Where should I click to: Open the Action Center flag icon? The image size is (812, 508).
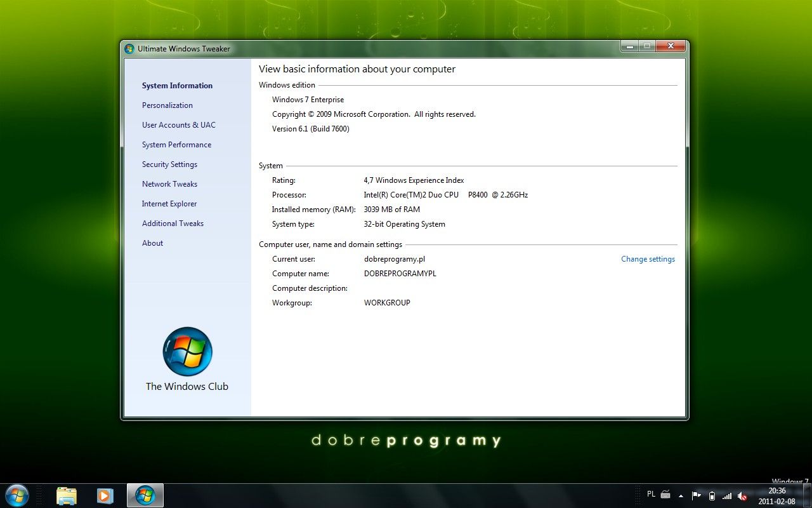pos(696,495)
